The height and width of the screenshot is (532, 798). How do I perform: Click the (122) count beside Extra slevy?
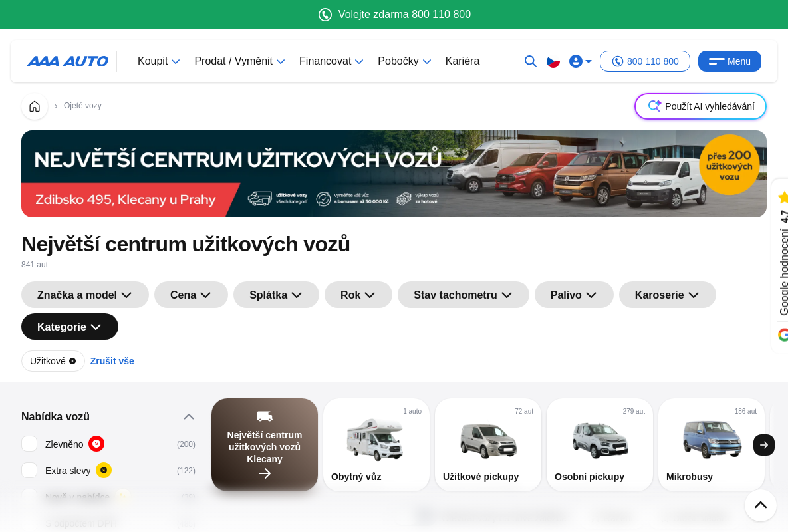(x=186, y=471)
